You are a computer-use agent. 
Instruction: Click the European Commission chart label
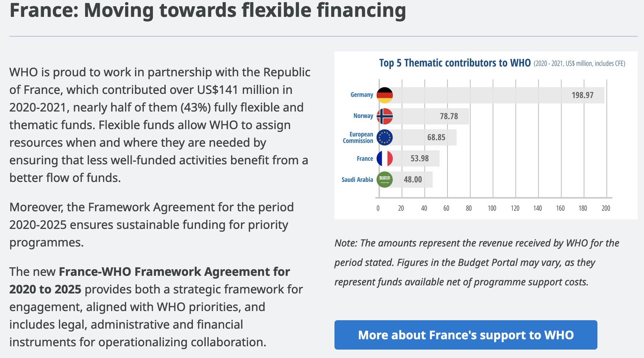tap(358, 138)
